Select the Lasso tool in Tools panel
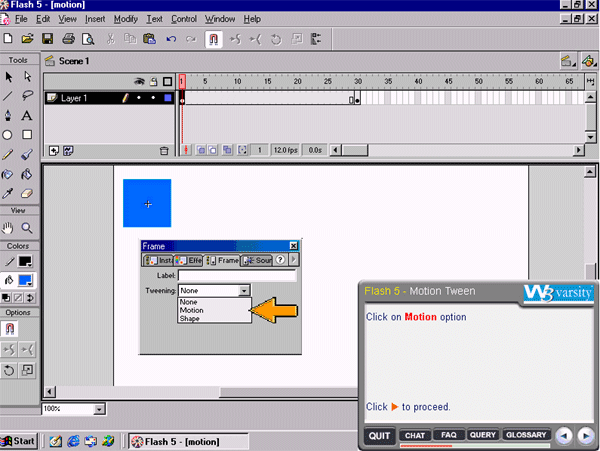Image resolution: width=600 pixels, height=451 pixels. [x=27, y=96]
